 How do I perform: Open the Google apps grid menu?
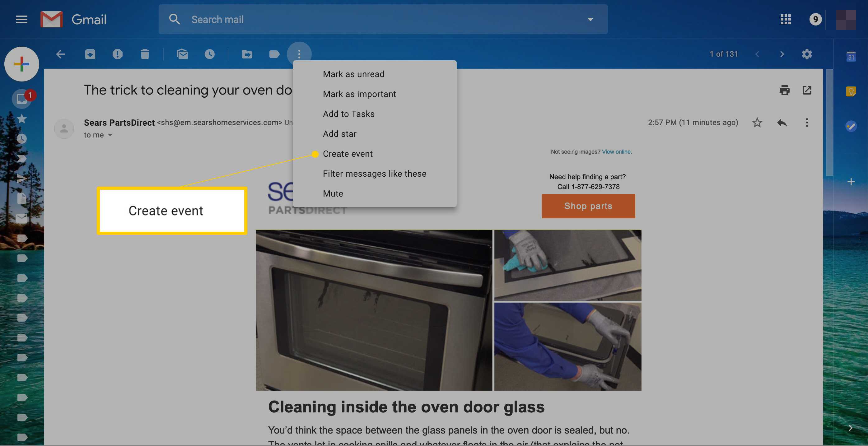(786, 19)
